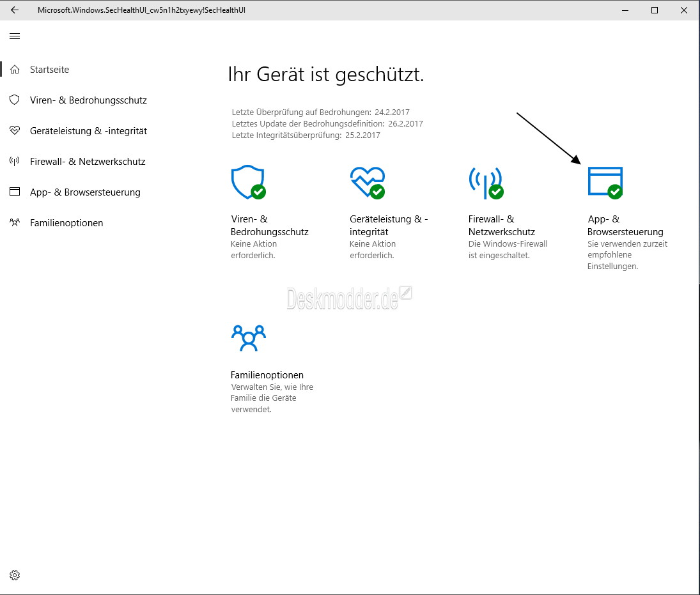Screen dimensions: 700x595
Task: Open Viren- & Bedrohungsschutz in sidebar
Action: pos(88,100)
